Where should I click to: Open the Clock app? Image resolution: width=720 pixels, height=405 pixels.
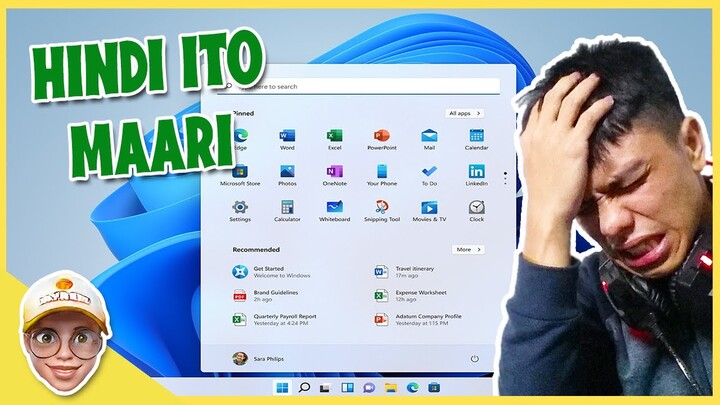point(476,211)
